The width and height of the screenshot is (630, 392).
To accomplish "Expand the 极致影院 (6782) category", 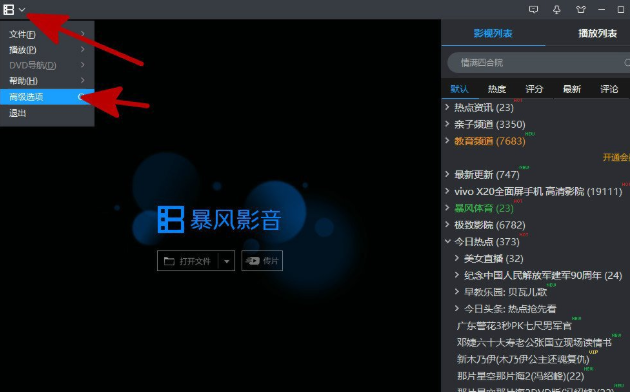I will point(447,225).
